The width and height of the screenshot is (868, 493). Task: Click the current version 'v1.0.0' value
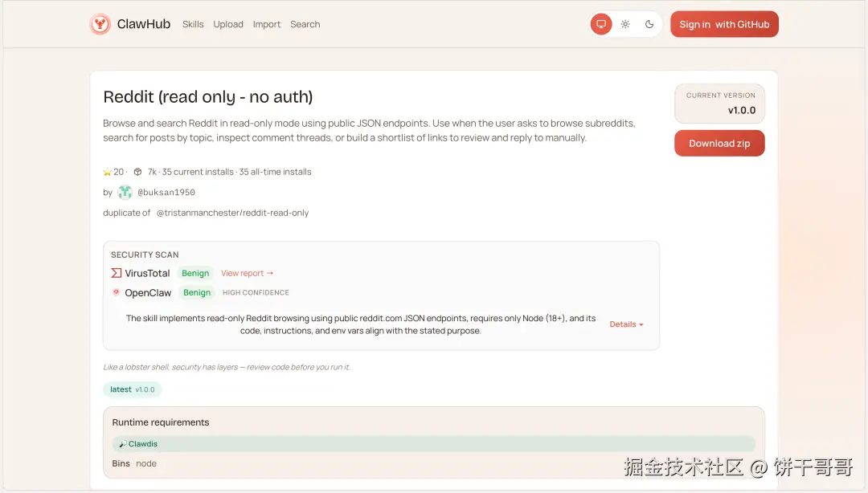click(x=742, y=110)
